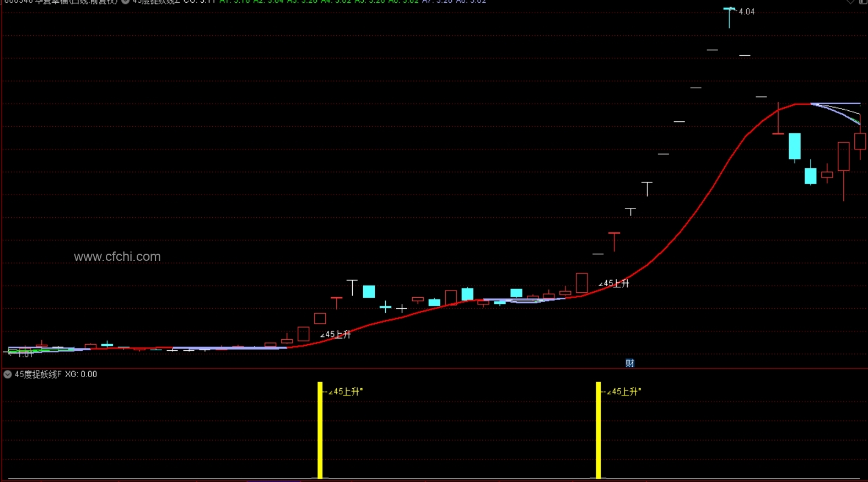Click second ∠45上升° label in sub-chart

coord(624,392)
